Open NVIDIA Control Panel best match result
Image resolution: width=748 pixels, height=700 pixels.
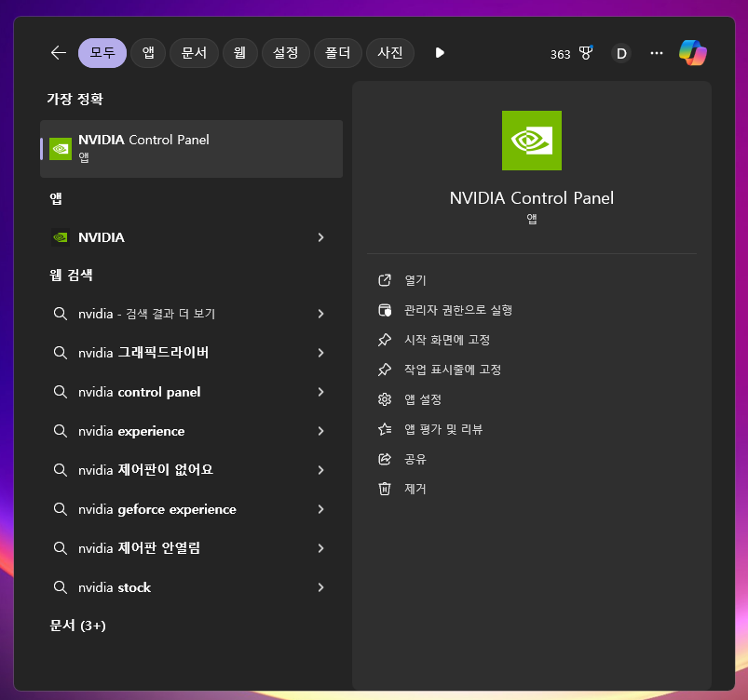[x=191, y=149]
